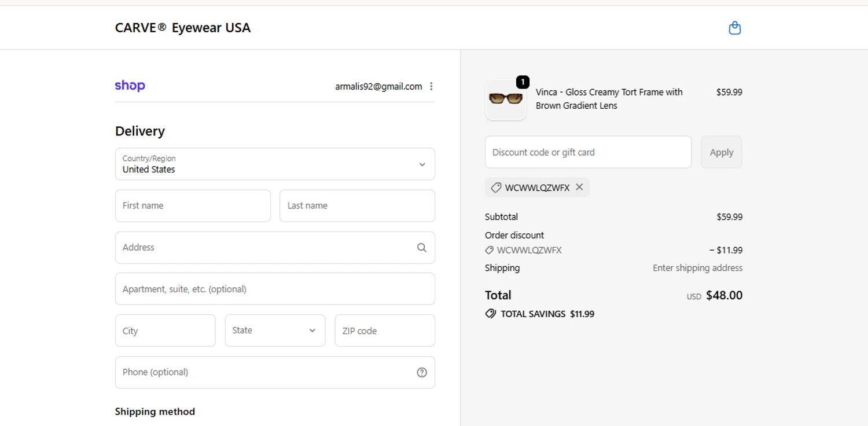
Task: Click the tag icon next to the order discount code
Action: [x=489, y=251]
